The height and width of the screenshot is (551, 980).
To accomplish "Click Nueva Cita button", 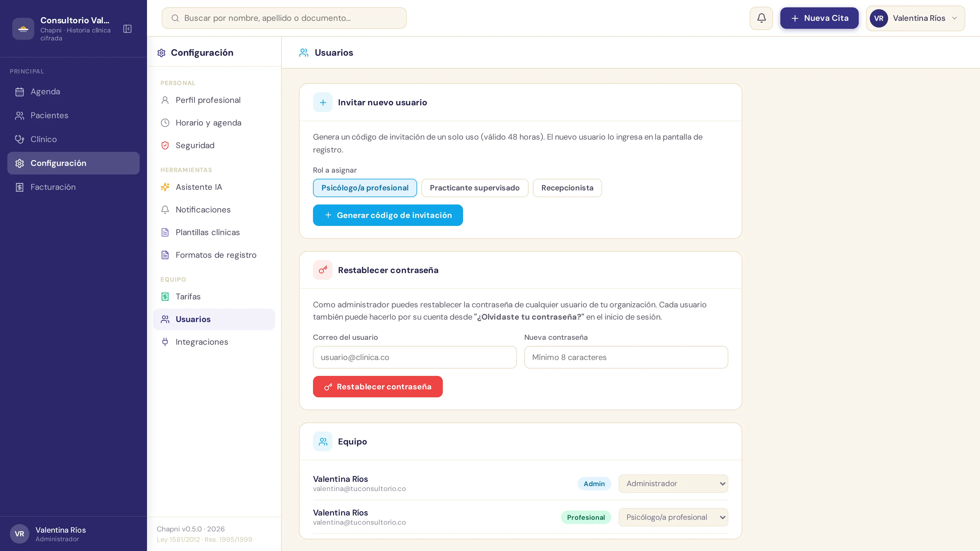I will click(819, 18).
